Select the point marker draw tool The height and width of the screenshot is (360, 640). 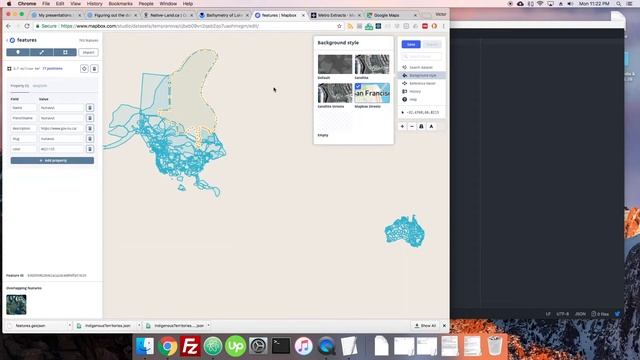tap(18, 52)
